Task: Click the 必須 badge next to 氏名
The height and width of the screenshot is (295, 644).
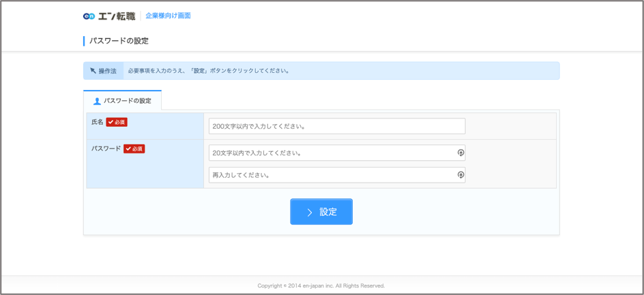Action: click(x=117, y=122)
